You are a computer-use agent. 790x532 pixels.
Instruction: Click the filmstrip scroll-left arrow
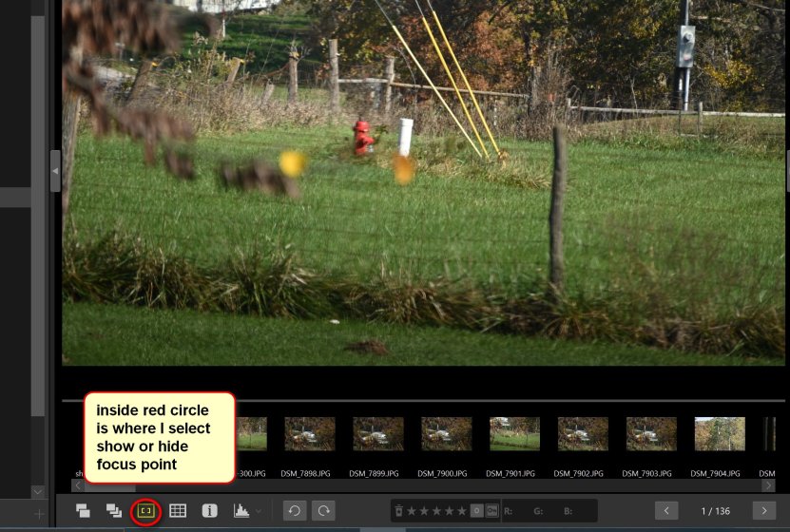78,485
